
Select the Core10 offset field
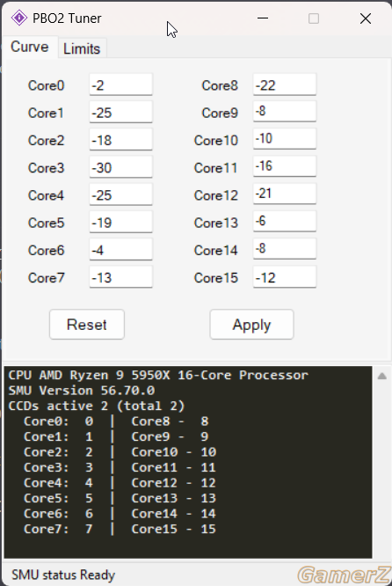tap(285, 139)
